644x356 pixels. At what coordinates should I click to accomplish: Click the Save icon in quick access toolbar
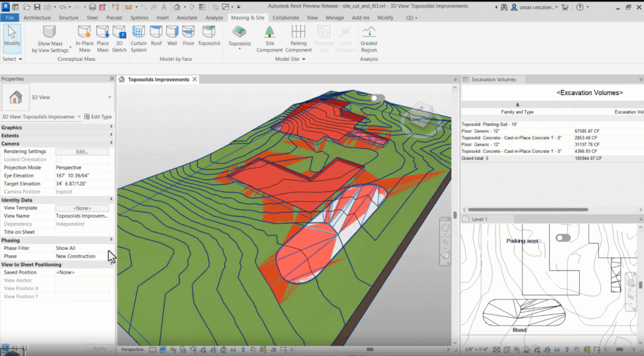pyautogui.click(x=37, y=7)
